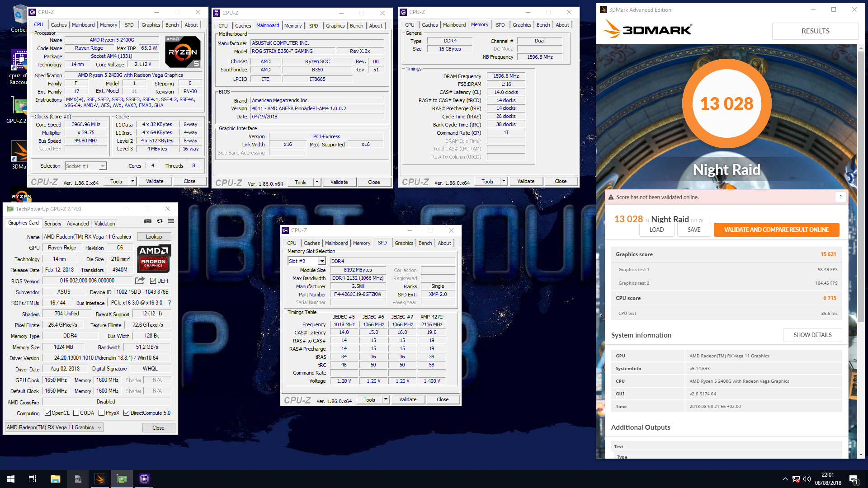Image resolution: width=868 pixels, height=488 pixels.
Task: Click the CPU-Z taskbar icon
Action: [x=144, y=479]
